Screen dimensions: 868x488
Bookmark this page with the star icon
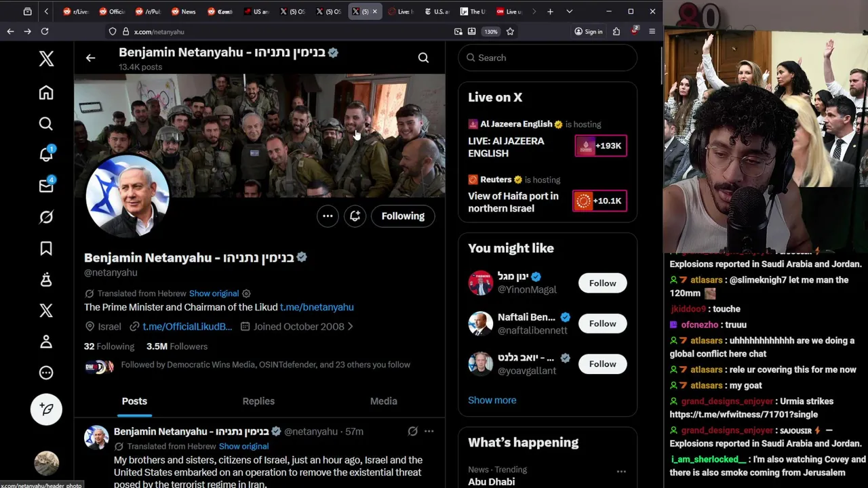coord(510,31)
